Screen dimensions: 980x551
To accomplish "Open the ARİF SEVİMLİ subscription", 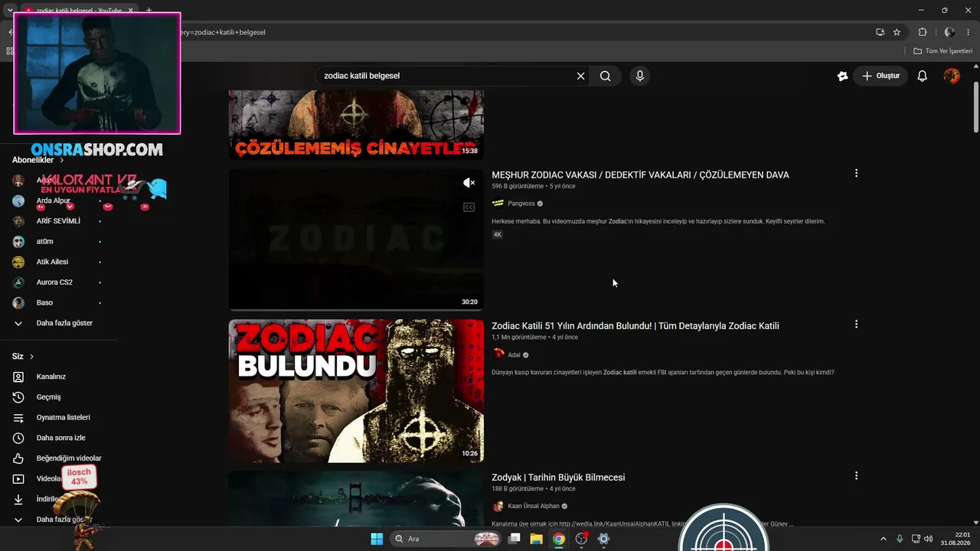I will [58, 221].
